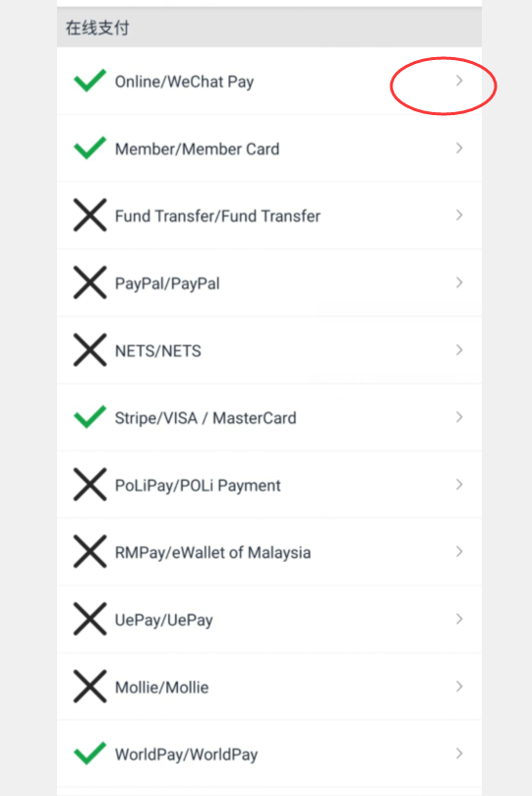Open the PayPal/PayPal menu entry

pos(269,282)
